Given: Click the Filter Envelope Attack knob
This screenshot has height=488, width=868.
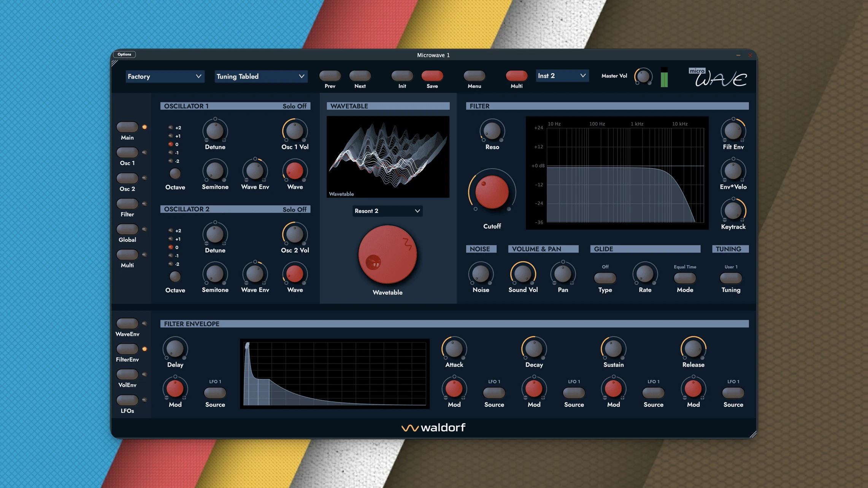Looking at the screenshot, I should [x=454, y=349].
